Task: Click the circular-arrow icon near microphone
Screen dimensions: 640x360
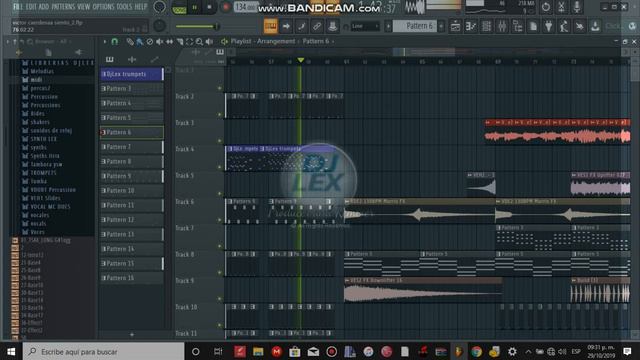Action: [x=546, y=7]
